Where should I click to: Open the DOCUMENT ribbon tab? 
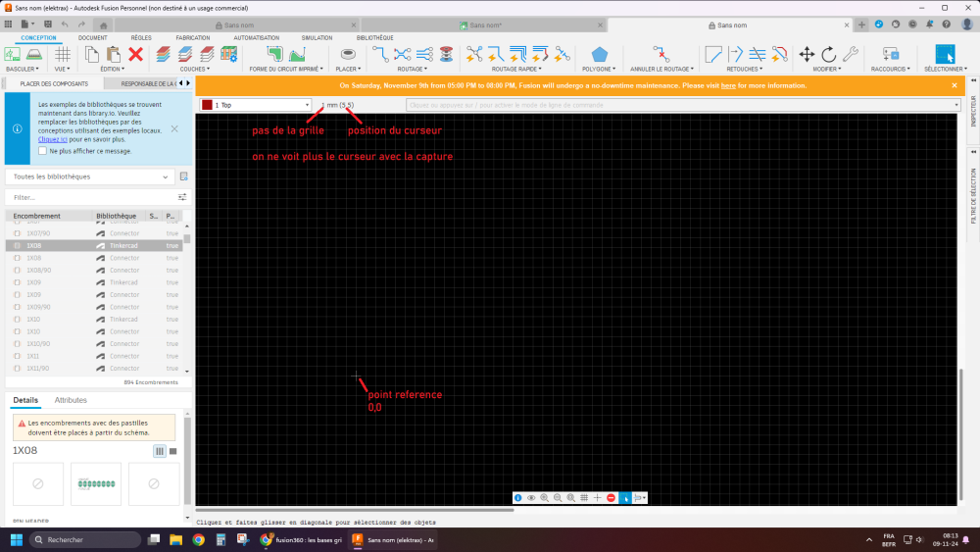92,37
